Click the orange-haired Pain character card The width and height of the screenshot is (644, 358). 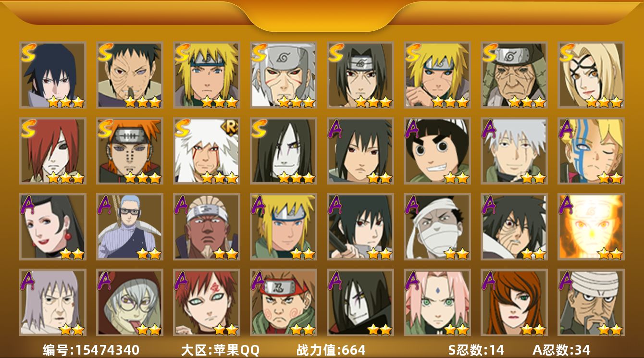pyautogui.click(x=129, y=151)
